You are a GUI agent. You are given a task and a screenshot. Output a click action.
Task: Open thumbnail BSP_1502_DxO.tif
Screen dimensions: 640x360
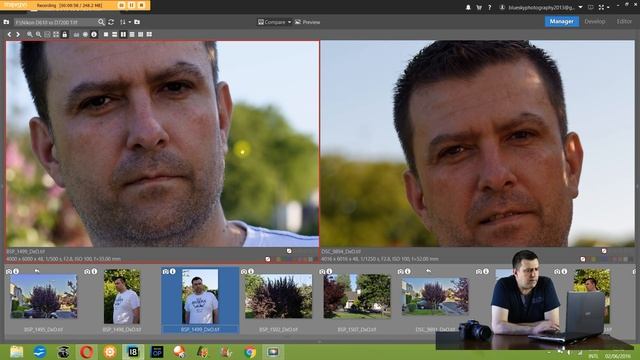(278, 296)
